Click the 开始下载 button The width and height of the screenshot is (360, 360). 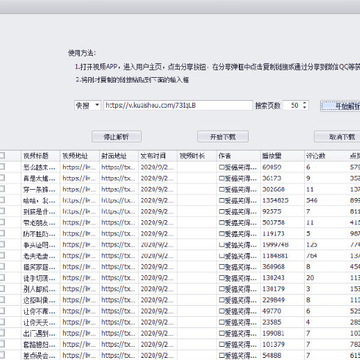[x=223, y=137]
